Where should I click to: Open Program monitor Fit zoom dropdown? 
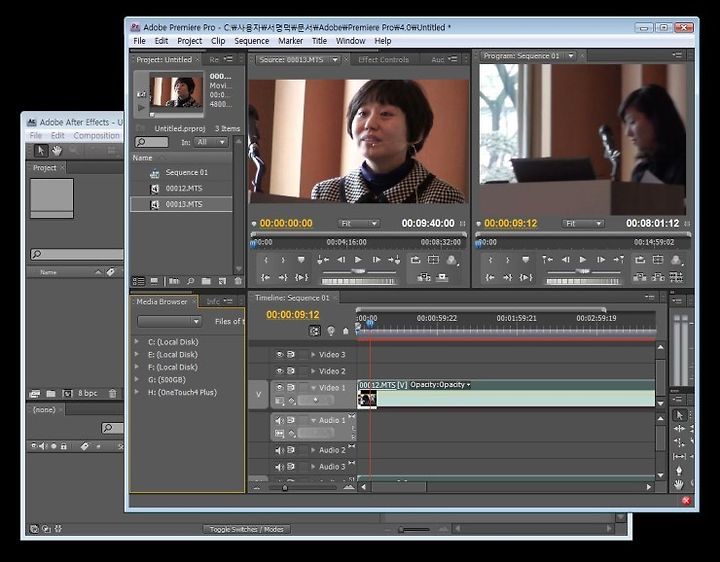583,224
